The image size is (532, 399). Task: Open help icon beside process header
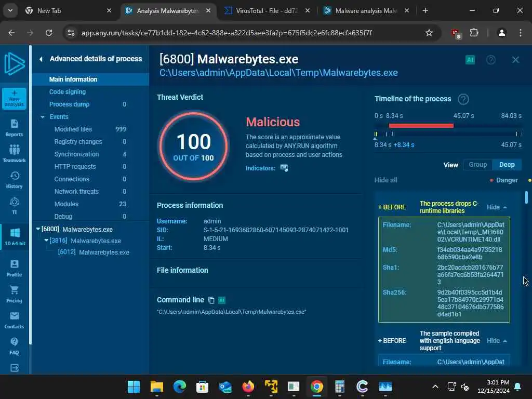[490, 60]
